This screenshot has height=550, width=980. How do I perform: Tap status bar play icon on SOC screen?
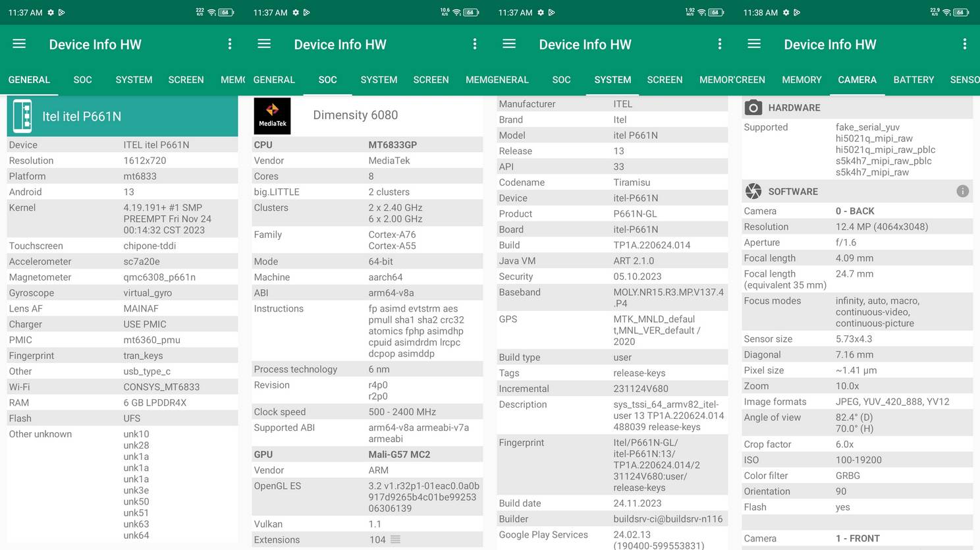point(306,13)
